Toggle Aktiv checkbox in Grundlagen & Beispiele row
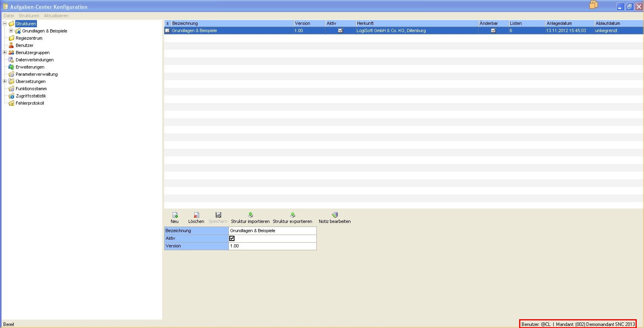Screen dimensions: 644x328 click(x=340, y=30)
